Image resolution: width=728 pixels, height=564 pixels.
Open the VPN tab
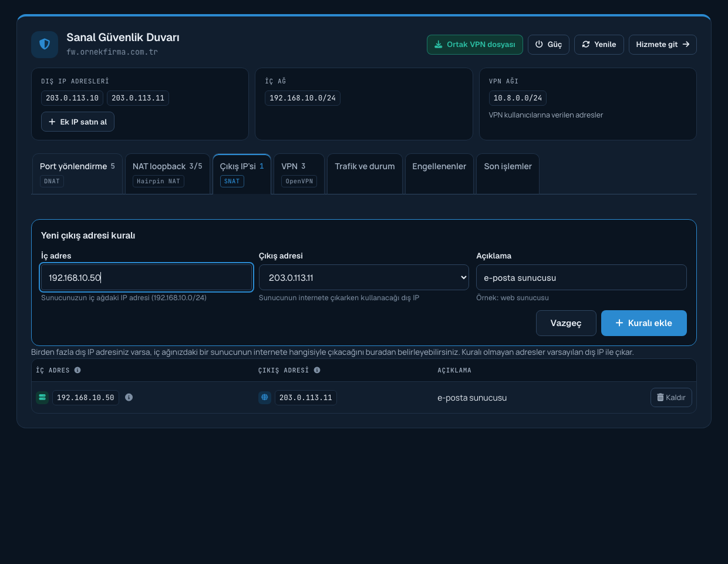pos(299,174)
